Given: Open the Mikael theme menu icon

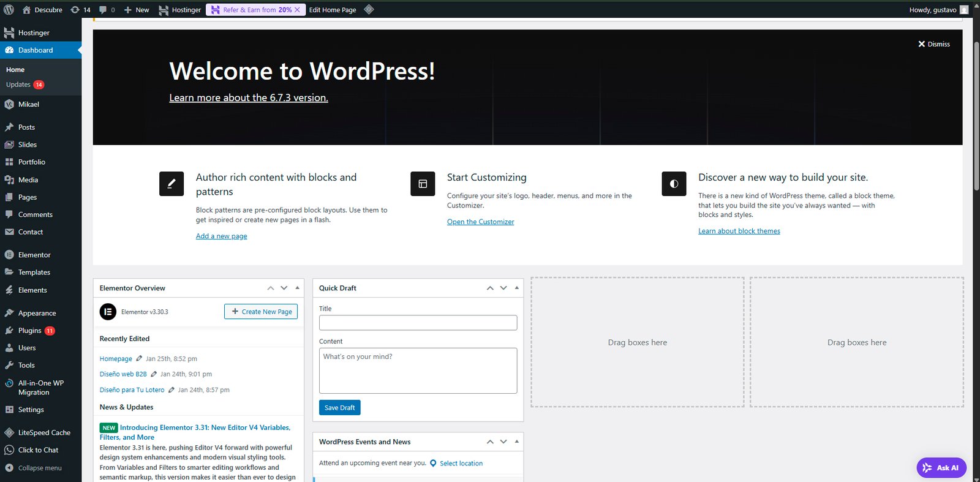Looking at the screenshot, I should [x=9, y=104].
